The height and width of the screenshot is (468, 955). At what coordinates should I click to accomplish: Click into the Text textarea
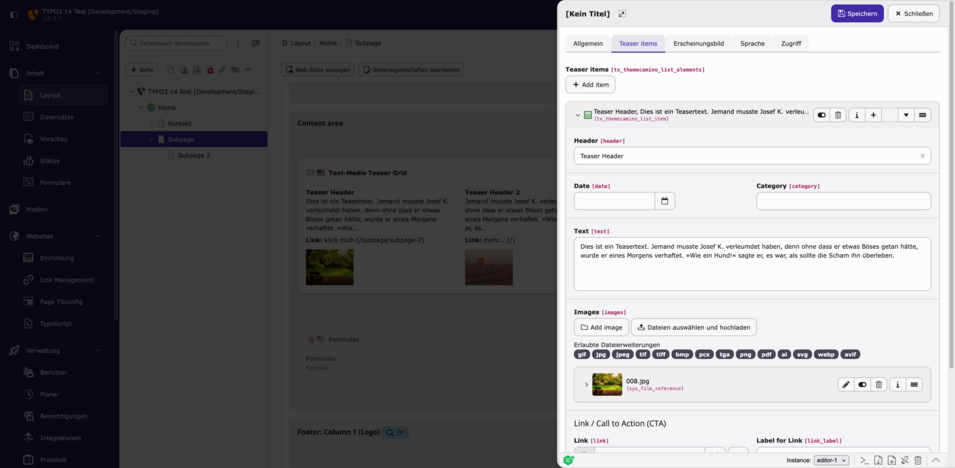click(x=752, y=264)
